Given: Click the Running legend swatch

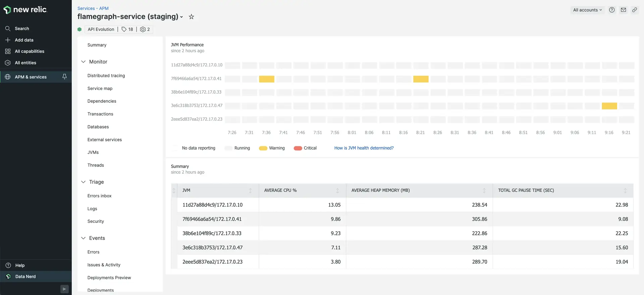Looking at the screenshot, I should point(228,148).
